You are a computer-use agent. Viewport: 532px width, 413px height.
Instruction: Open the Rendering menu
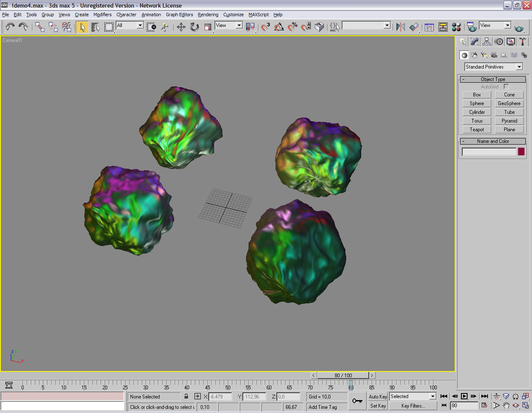point(208,15)
